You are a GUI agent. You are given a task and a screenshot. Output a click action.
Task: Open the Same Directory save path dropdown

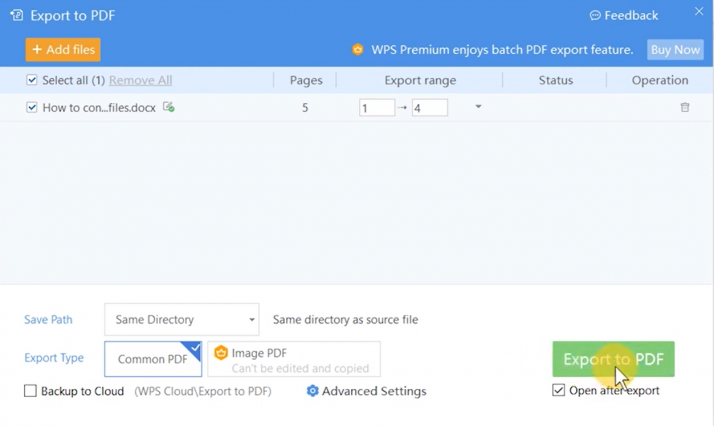click(x=182, y=320)
